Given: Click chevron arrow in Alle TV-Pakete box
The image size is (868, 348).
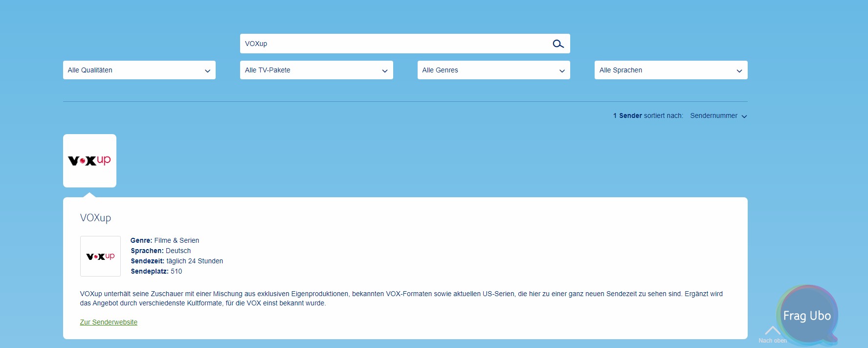Looking at the screenshot, I should [x=385, y=71].
